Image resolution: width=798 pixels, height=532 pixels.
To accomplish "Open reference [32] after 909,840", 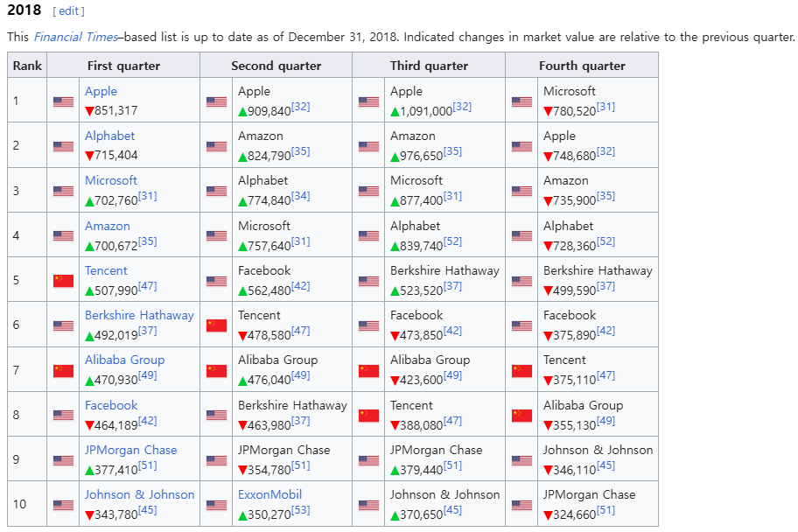I will (x=301, y=107).
